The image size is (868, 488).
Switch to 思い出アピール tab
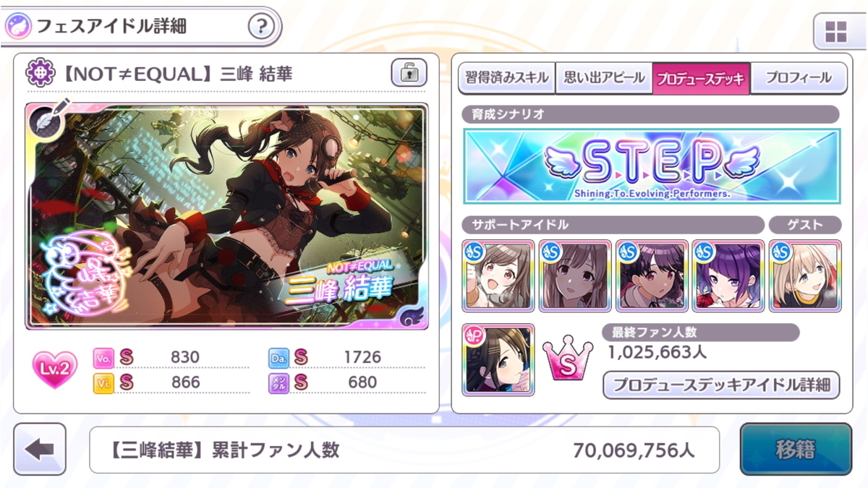pyautogui.click(x=604, y=78)
